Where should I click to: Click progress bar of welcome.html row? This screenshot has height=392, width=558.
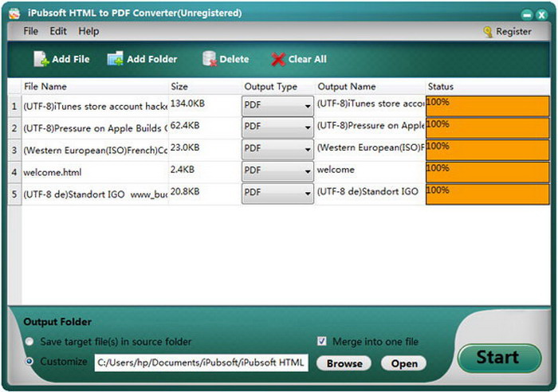pyautogui.click(x=488, y=172)
